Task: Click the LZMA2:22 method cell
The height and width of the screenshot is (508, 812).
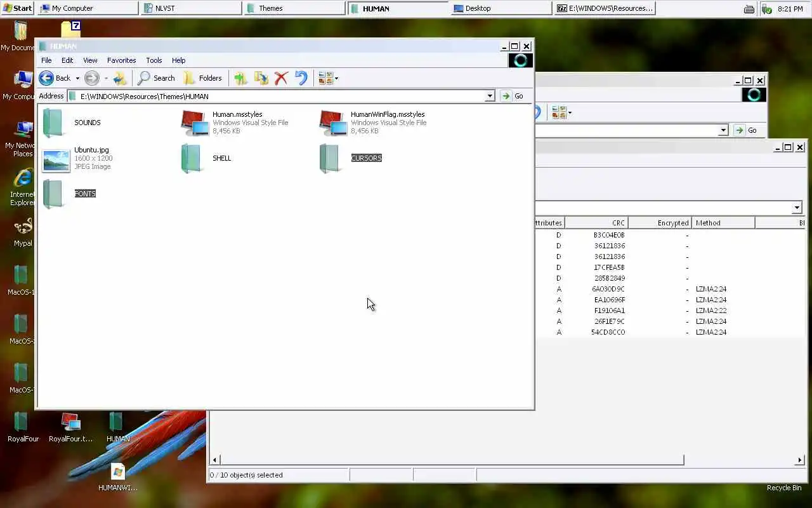Action: coord(711,311)
